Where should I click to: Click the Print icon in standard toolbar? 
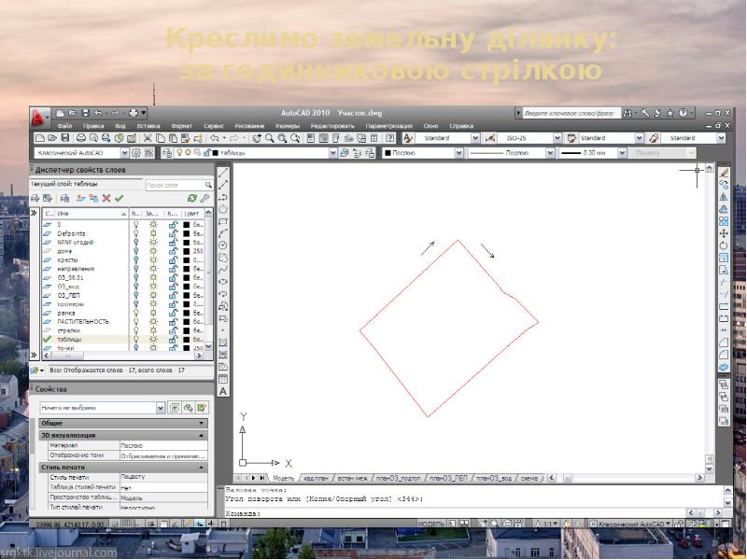click(81, 138)
